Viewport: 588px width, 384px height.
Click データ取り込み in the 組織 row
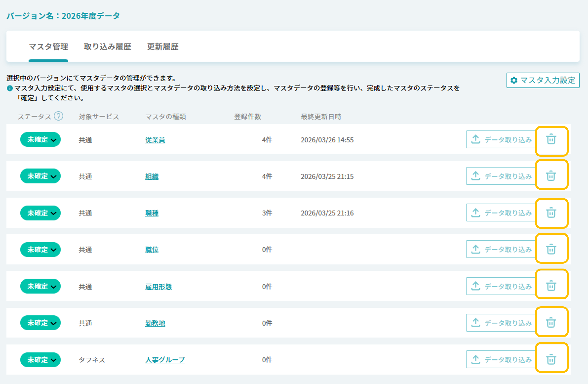pyautogui.click(x=501, y=176)
